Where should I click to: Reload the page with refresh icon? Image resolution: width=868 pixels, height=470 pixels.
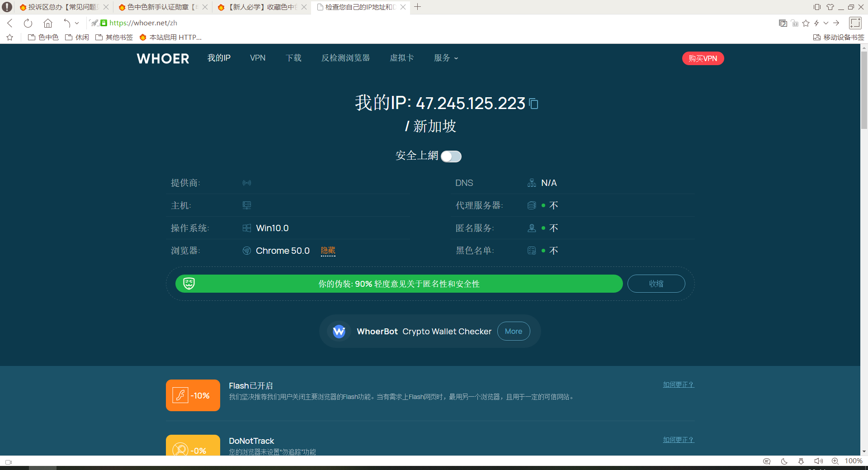[x=28, y=23]
